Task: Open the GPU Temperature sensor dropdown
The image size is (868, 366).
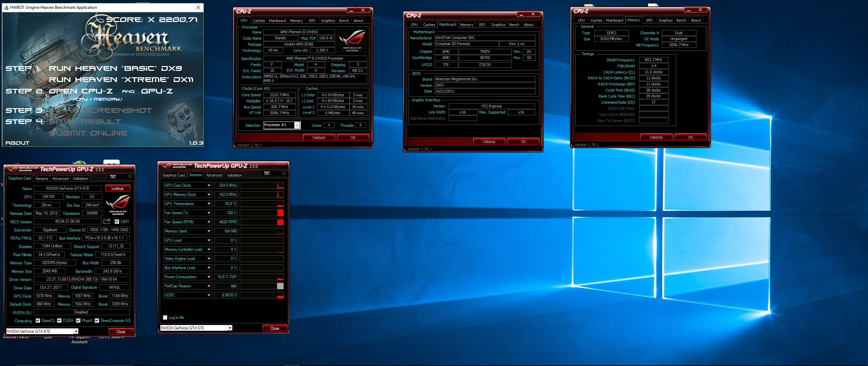Action: tap(209, 204)
